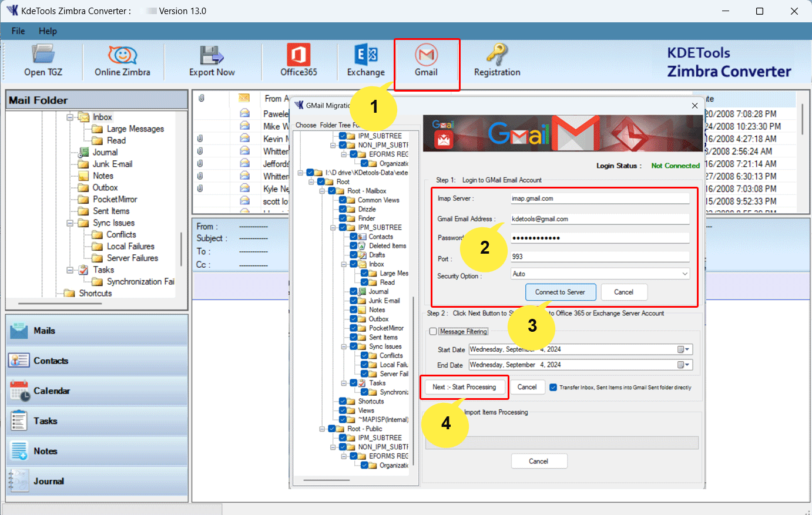The width and height of the screenshot is (812, 515).
Task: Click the Gmail Email Address field
Action: point(599,219)
